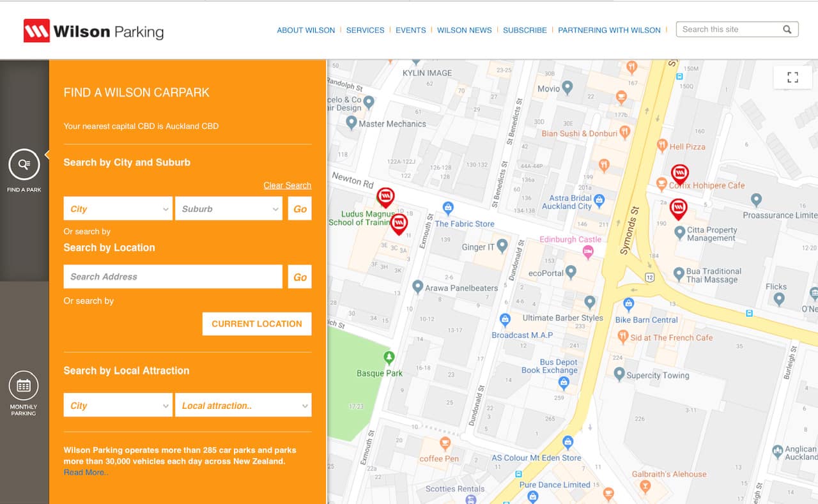Click the Newton Rd street label
This screenshot has height=504, width=818.
coord(352,181)
